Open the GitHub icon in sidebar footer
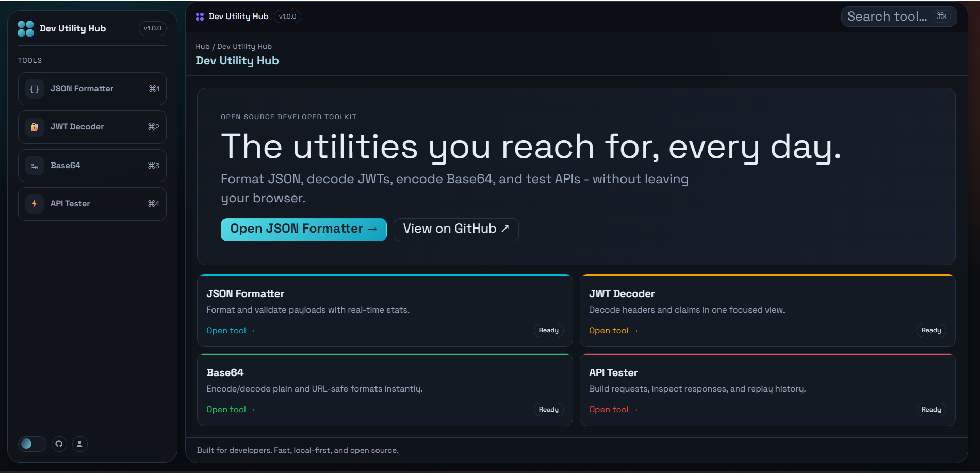980x473 pixels. 59,444
